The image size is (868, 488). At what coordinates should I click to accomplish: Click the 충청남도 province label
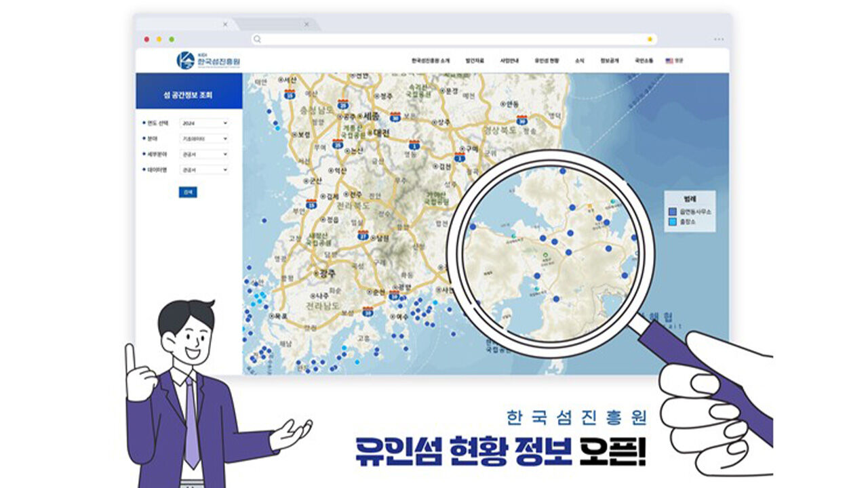tap(317, 109)
